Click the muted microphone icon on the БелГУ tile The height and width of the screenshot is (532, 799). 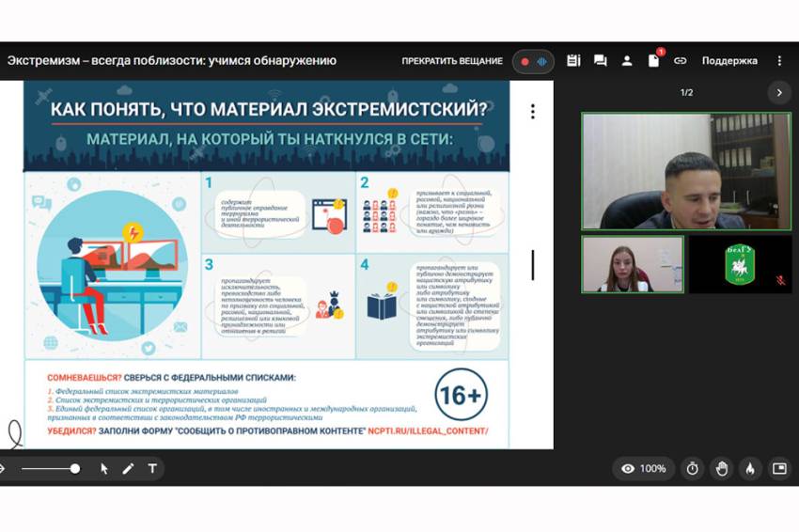click(x=779, y=280)
